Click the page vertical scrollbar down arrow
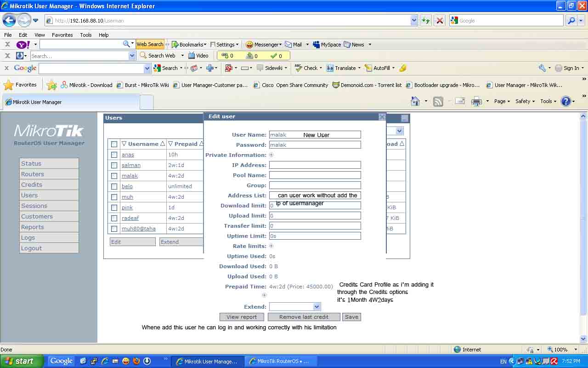 583,339
